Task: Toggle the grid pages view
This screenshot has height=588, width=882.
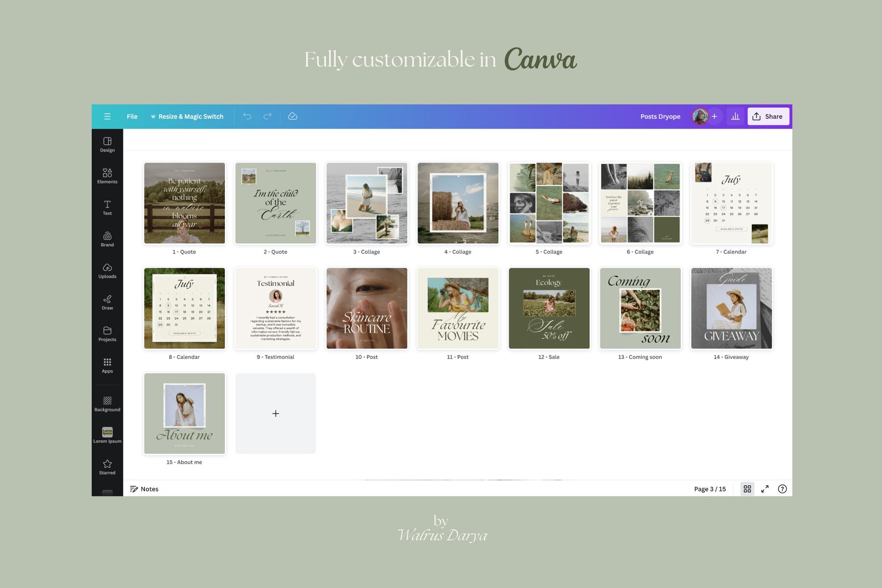Action: point(747,489)
